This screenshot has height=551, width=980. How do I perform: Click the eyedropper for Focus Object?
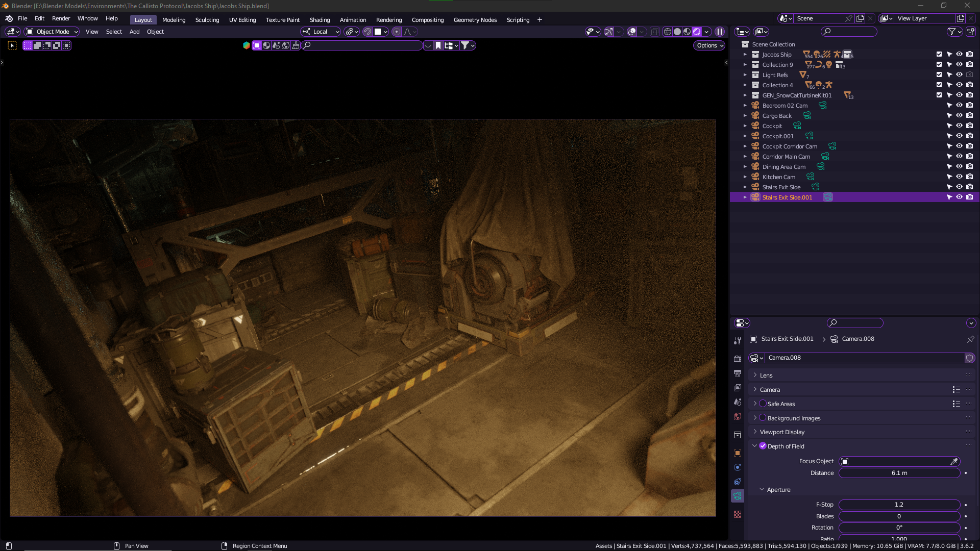coord(954,462)
